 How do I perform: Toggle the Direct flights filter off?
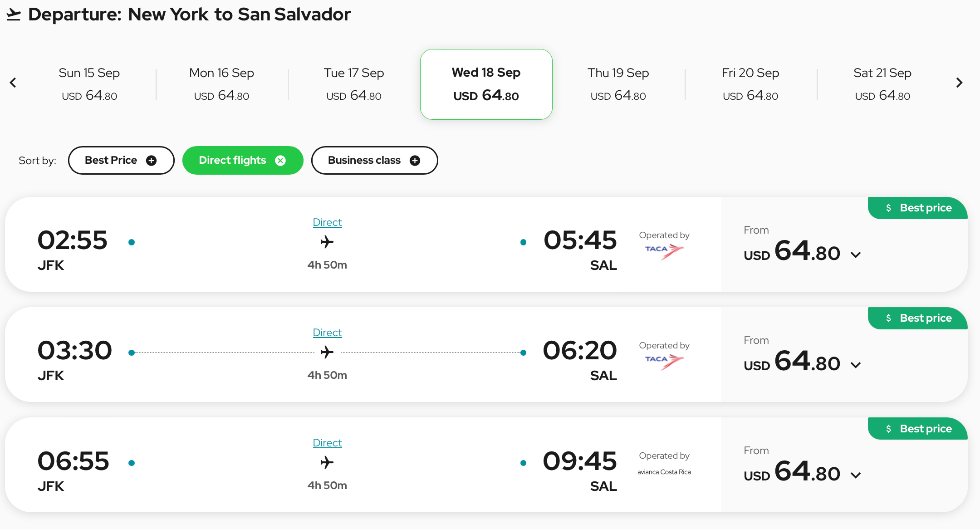tap(233, 161)
